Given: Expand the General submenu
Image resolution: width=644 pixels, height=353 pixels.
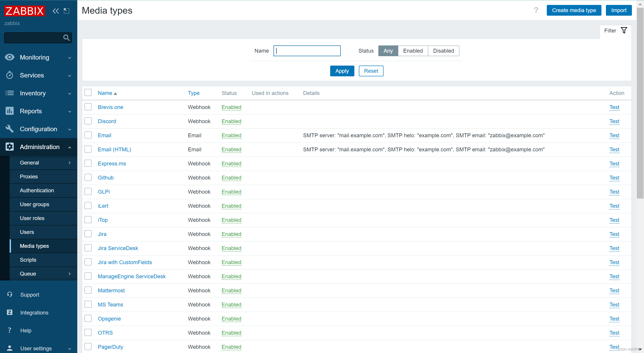Looking at the screenshot, I should [x=70, y=163].
